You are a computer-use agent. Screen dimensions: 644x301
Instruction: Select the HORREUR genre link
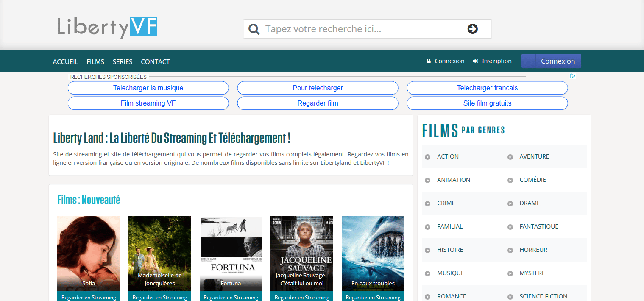533,250
